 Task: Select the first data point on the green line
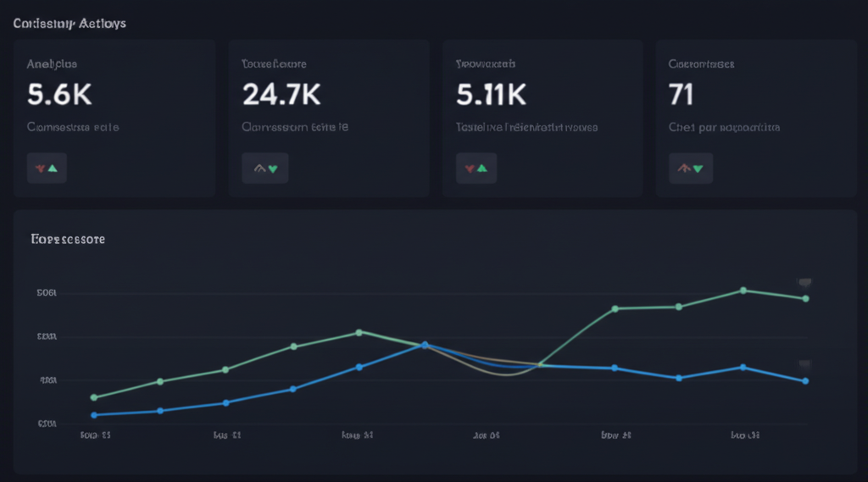point(94,397)
